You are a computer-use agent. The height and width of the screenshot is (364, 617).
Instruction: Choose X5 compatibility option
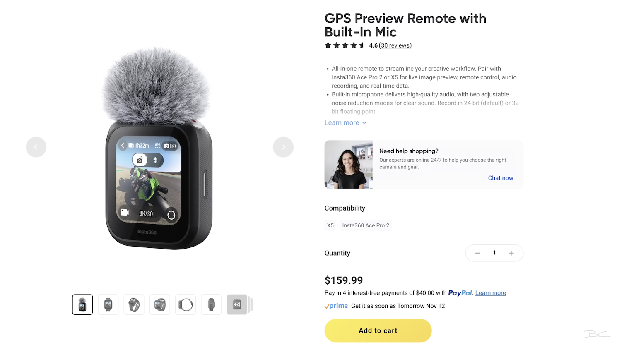click(x=330, y=225)
